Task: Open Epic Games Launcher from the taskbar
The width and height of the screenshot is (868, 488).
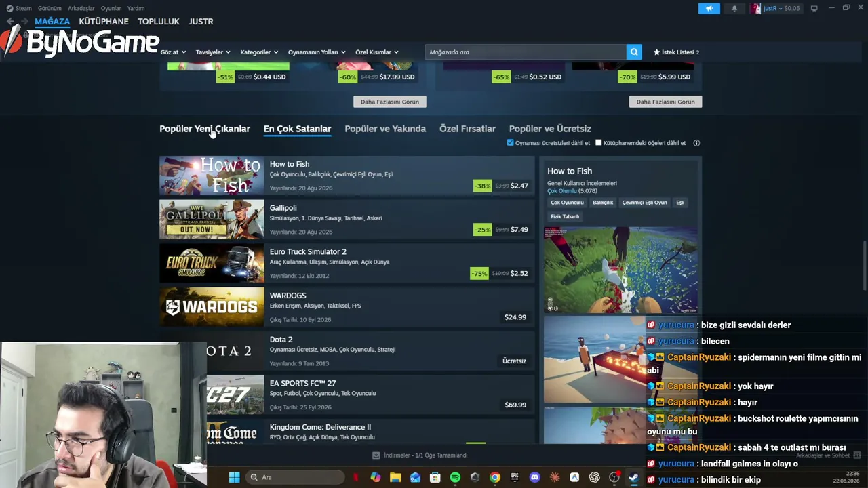Action: pyautogui.click(x=515, y=477)
